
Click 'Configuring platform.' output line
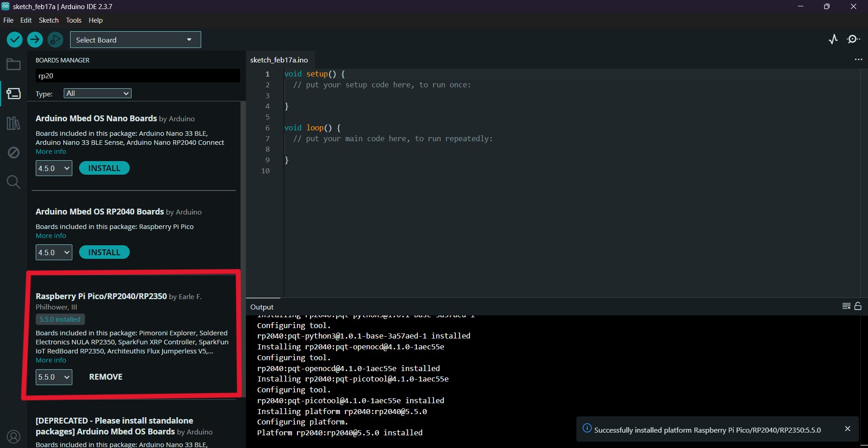(303, 422)
